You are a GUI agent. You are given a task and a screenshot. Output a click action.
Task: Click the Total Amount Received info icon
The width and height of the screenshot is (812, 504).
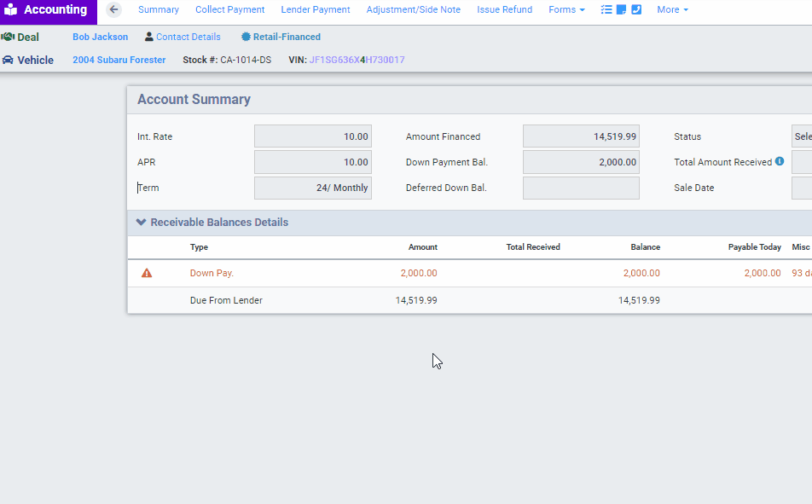pos(780,161)
